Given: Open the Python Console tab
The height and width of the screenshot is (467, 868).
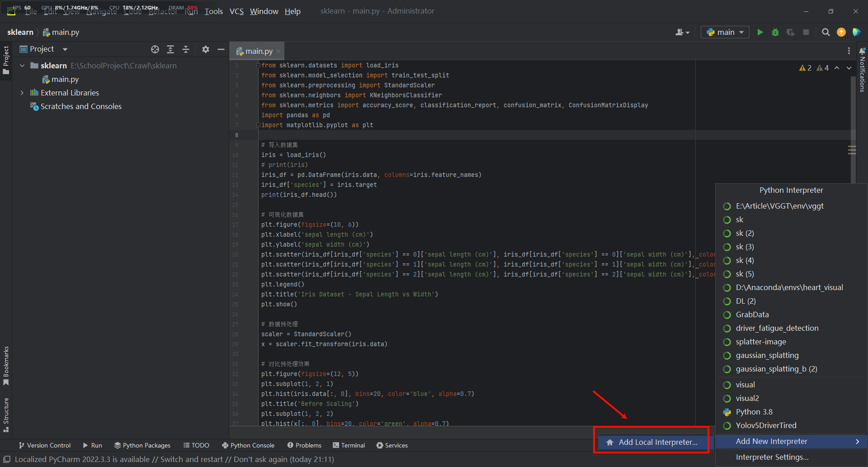Looking at the screenshot, I should [248, 445].
